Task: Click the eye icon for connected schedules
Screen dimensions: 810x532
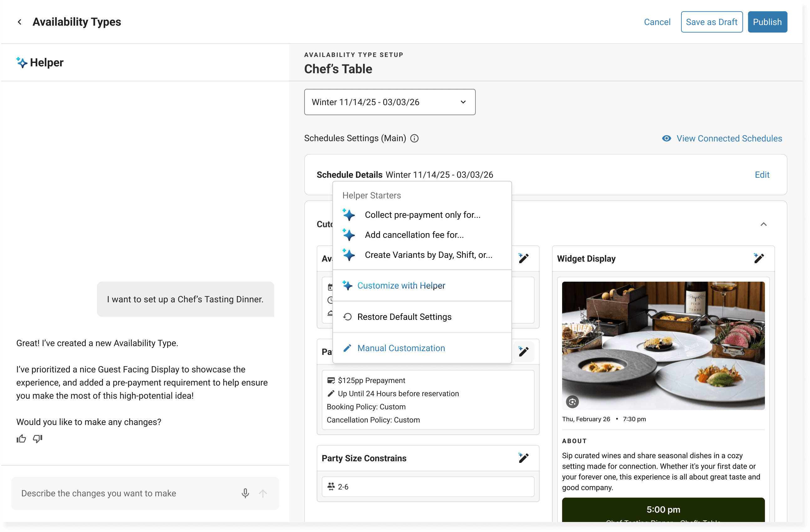Action: (x=666, y=138)
